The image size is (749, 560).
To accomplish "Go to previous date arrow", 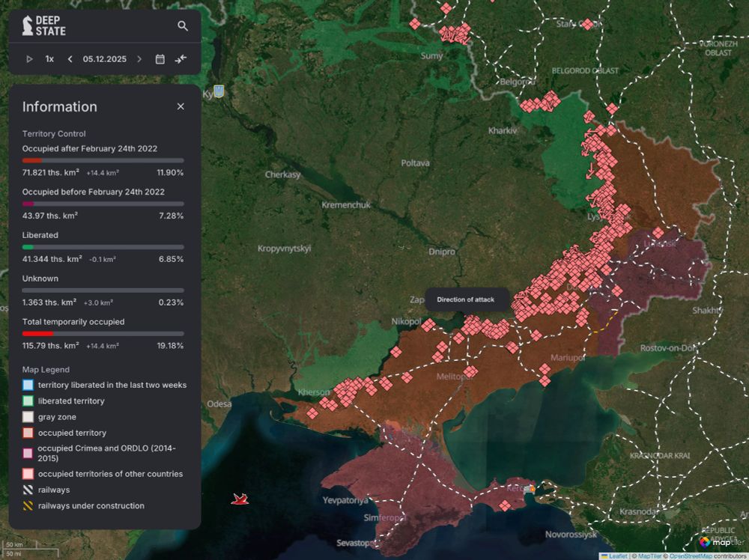I will tap(70, 59).
